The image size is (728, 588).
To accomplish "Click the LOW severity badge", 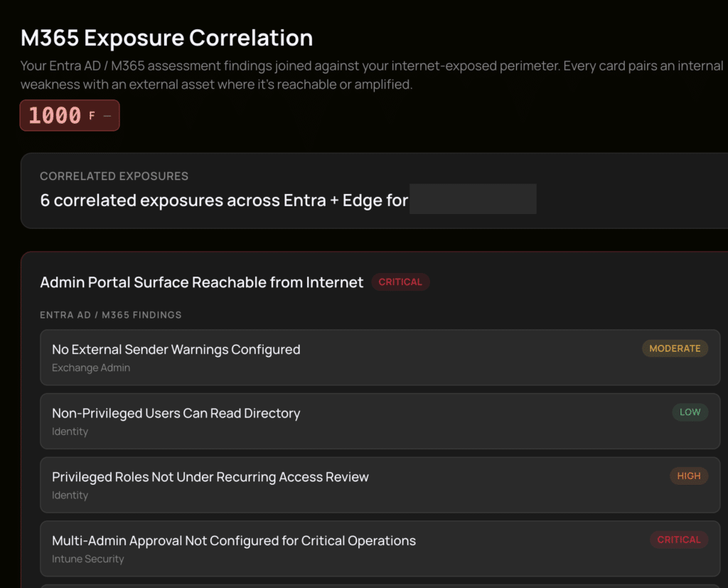I will click(x=690, y=412).
